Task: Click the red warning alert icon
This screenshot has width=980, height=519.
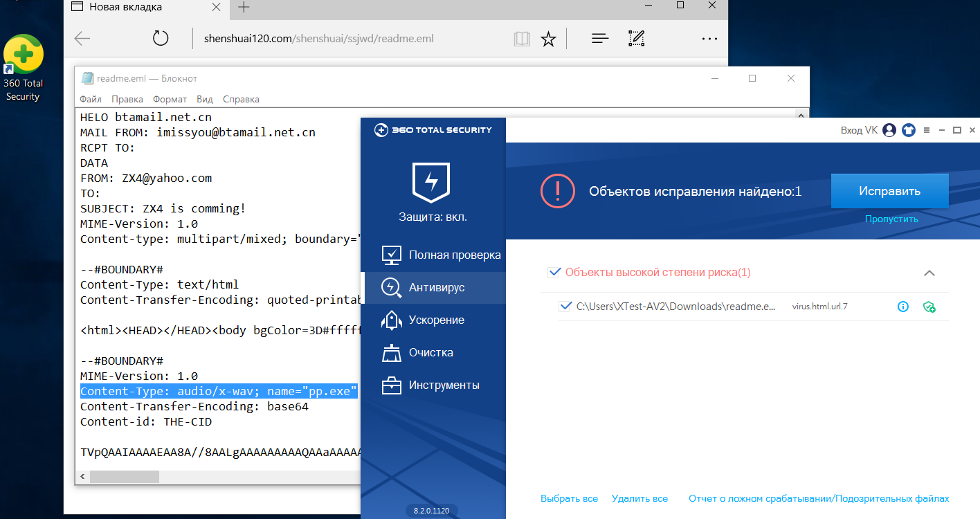Action: (x=558, y=191)
